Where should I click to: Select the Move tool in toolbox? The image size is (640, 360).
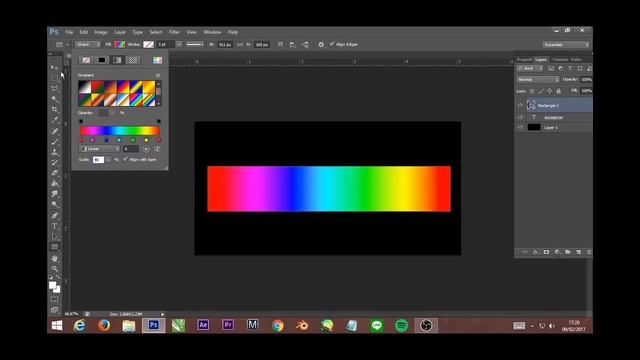pos(54,67)
